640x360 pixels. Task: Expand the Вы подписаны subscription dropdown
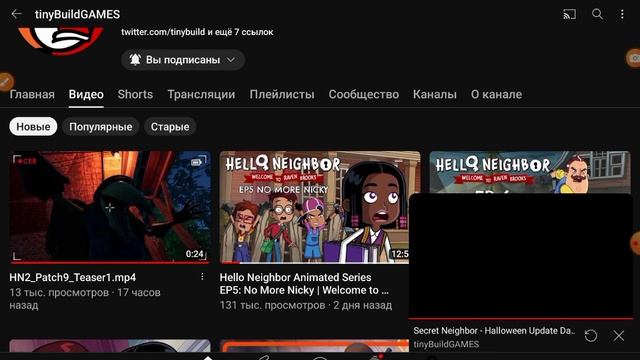(x=183, y=60)
